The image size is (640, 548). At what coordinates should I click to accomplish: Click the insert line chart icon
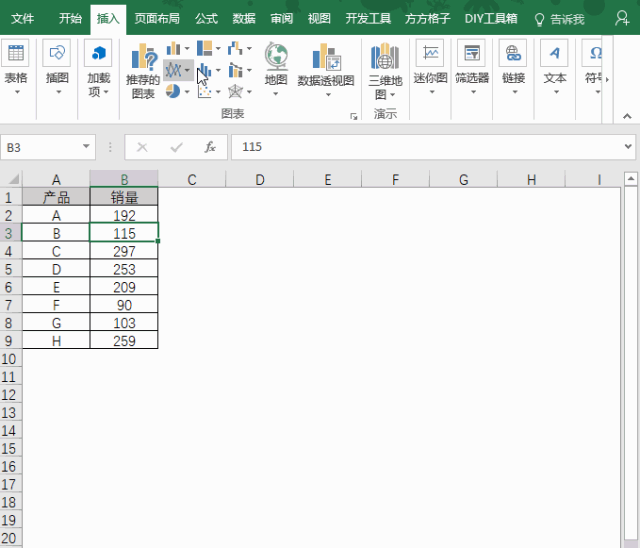[x=175, y=70]
